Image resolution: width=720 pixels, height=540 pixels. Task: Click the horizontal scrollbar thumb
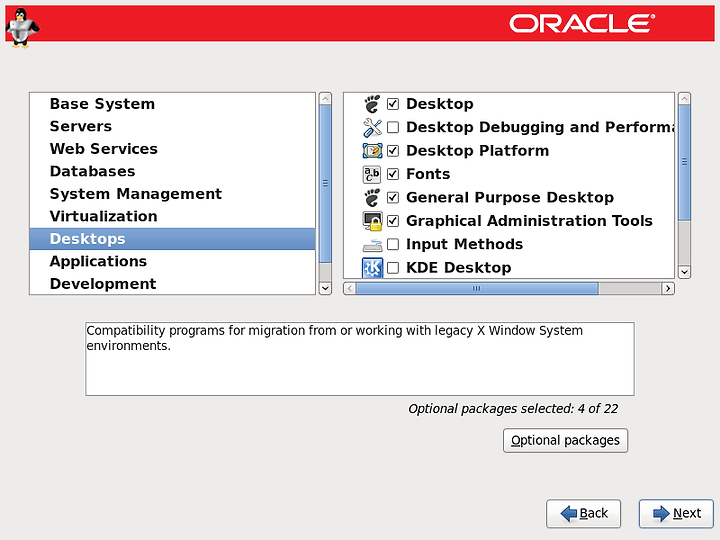[477, 288]
